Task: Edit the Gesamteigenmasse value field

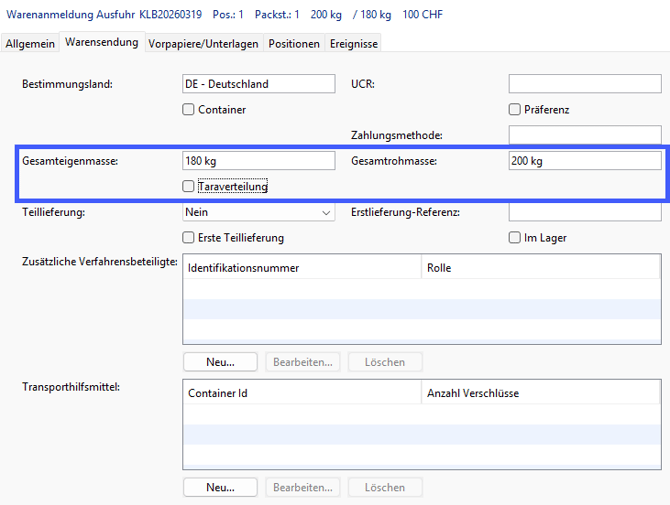Action: tap(258, 161)
